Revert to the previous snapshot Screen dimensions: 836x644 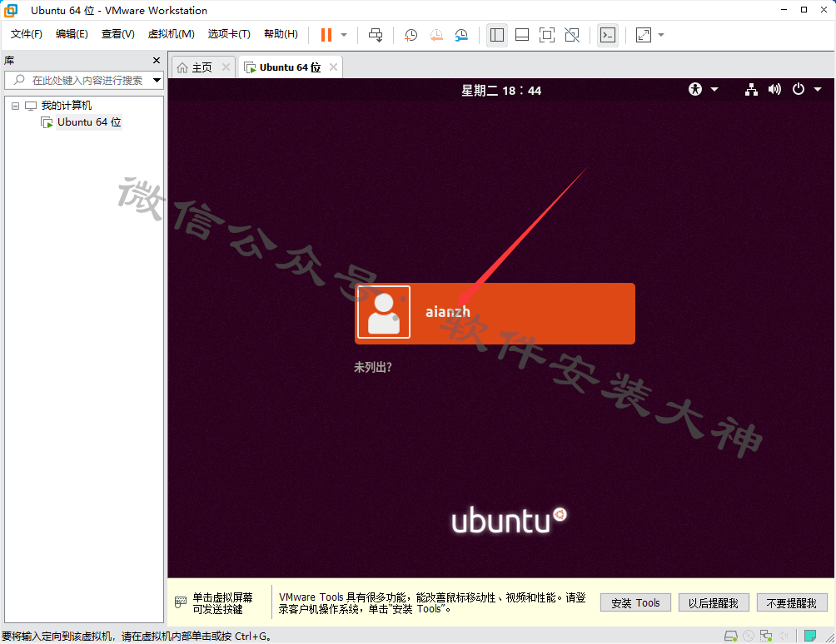click(x=436, y=35)
